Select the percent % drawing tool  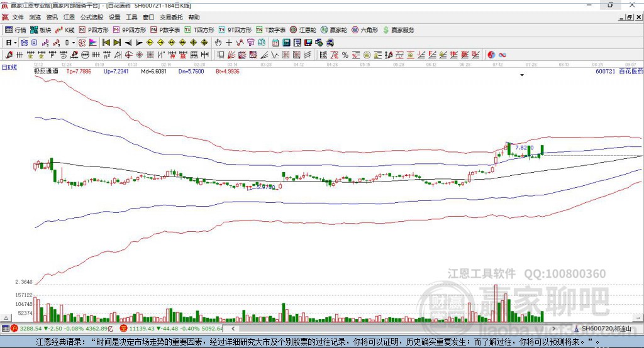click(x=345, y=55)
